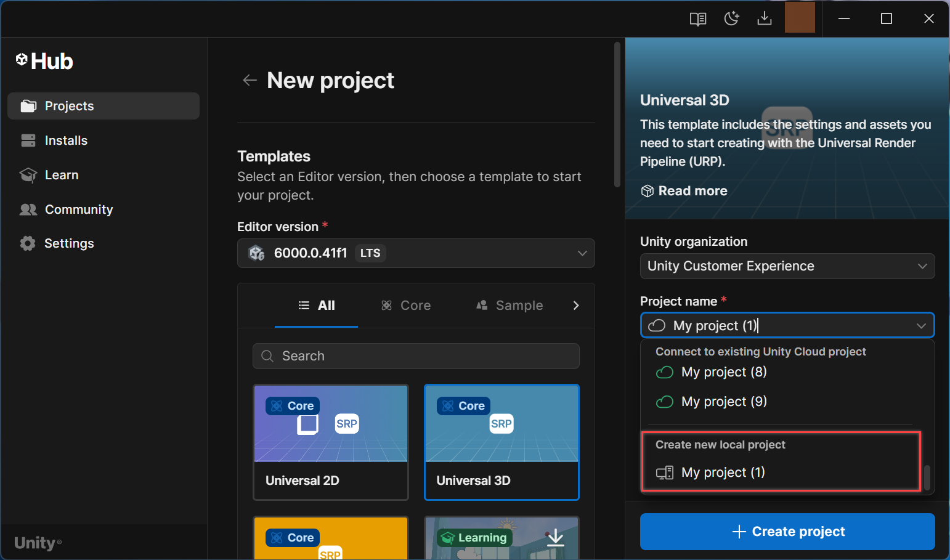This screenshot has height=560, width=950.
Task: Click the back arrow beside New project
Action: click(x=250, y=80)
